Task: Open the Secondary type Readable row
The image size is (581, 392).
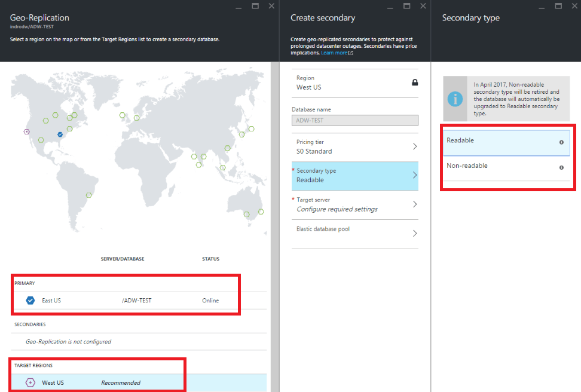Action: [x=355, y=175]
